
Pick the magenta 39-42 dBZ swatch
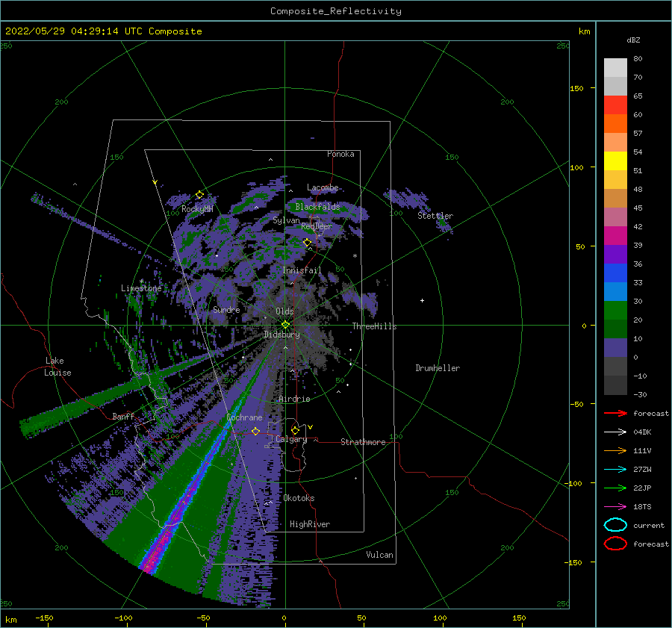(615, 236)
